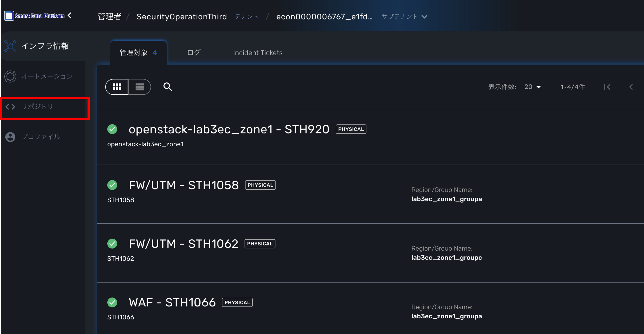Viewport: 644px width, 334px height.
Task: Click green status check of FW/UTM - STH1058
Action: coord(112,185)
